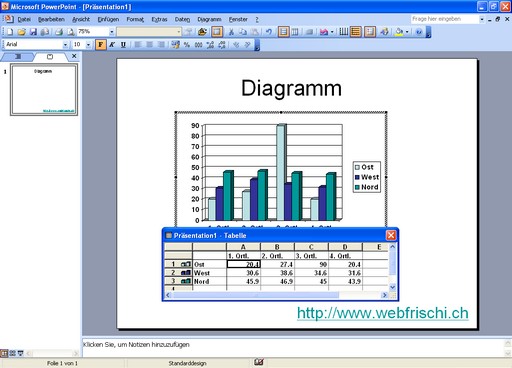Expand the Fill Color dropdown arrow
This screenshot has height=368, width=512.
407,32
